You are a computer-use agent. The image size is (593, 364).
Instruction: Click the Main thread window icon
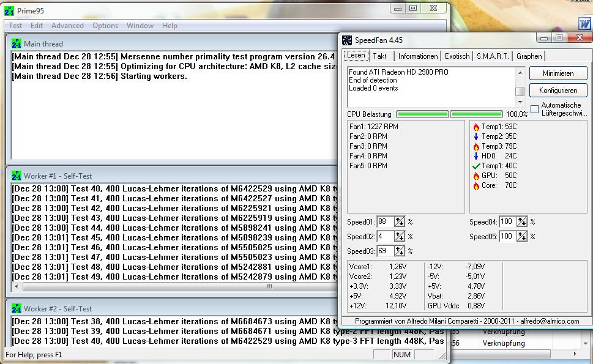pyautogui.click(x=17, y=44)
